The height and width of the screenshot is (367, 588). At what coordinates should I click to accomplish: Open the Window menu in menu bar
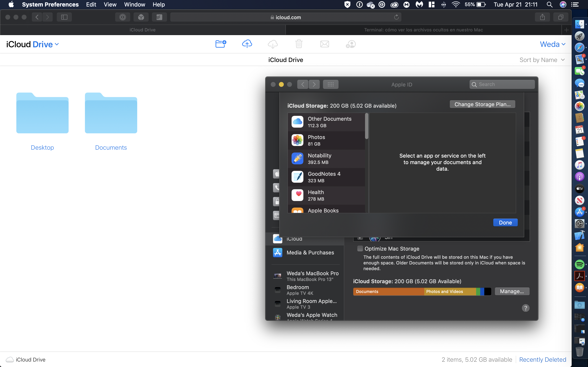(134, 5)
